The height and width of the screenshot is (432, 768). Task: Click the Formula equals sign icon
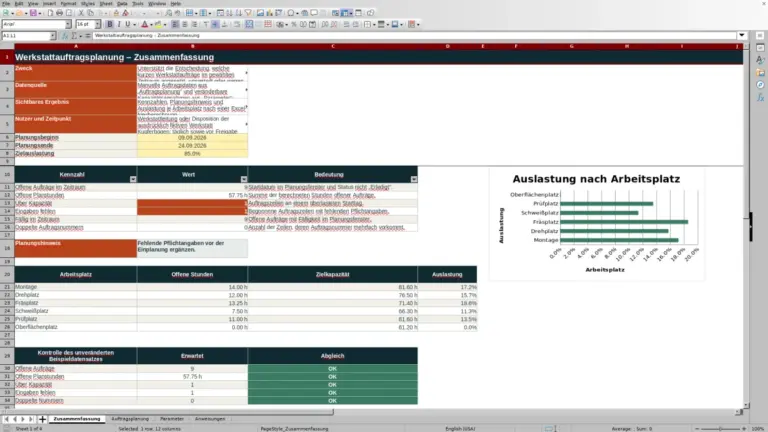(x=88, y=36)
